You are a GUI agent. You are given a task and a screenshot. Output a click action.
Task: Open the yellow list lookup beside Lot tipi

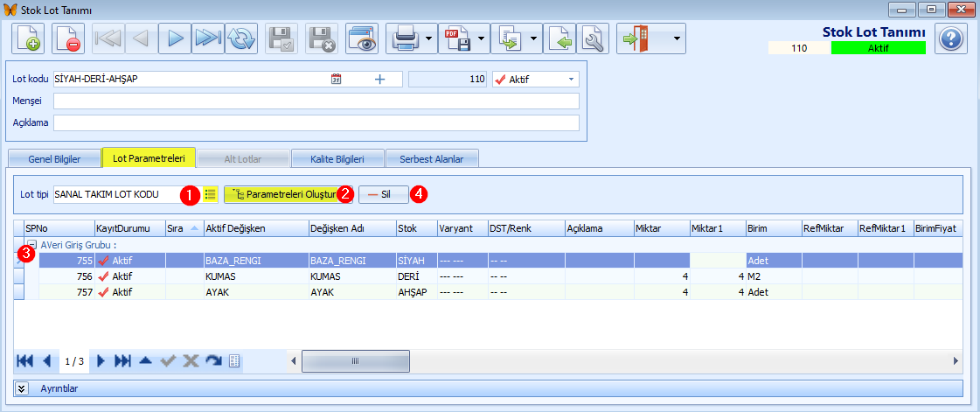tap(210, 194)
